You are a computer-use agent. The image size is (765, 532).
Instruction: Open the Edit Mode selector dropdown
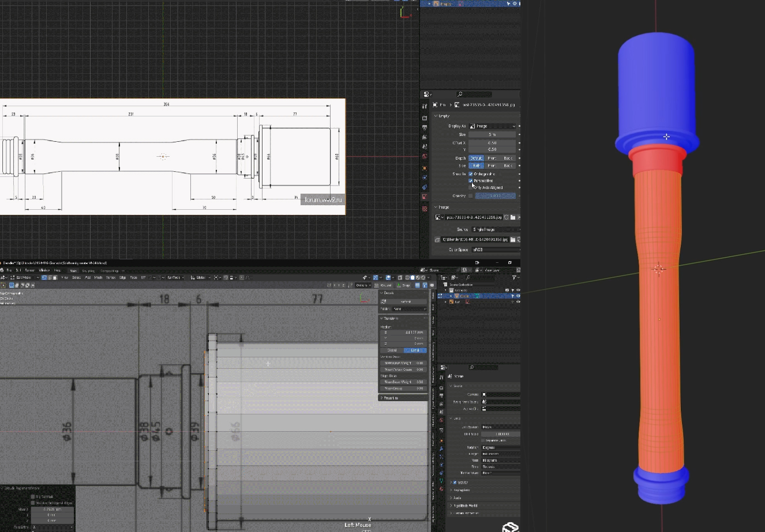point(23,277)
